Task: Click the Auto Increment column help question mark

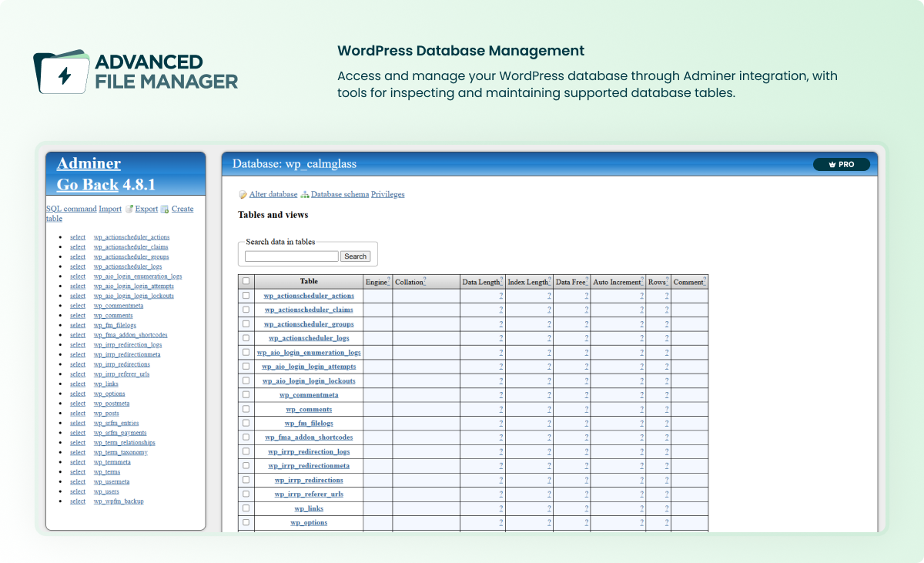Action: tap(643, 280)
